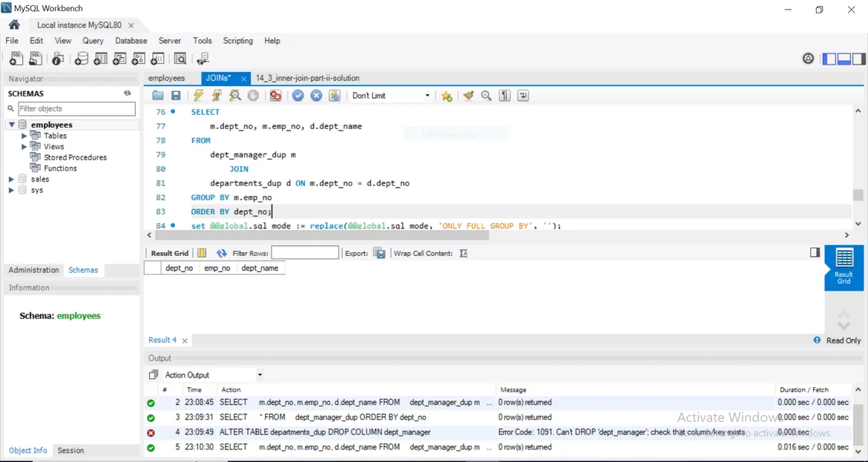Click the explain query magnifier-bolt icon
This screenshot has height=462, width=868.
tap(235, 96)
